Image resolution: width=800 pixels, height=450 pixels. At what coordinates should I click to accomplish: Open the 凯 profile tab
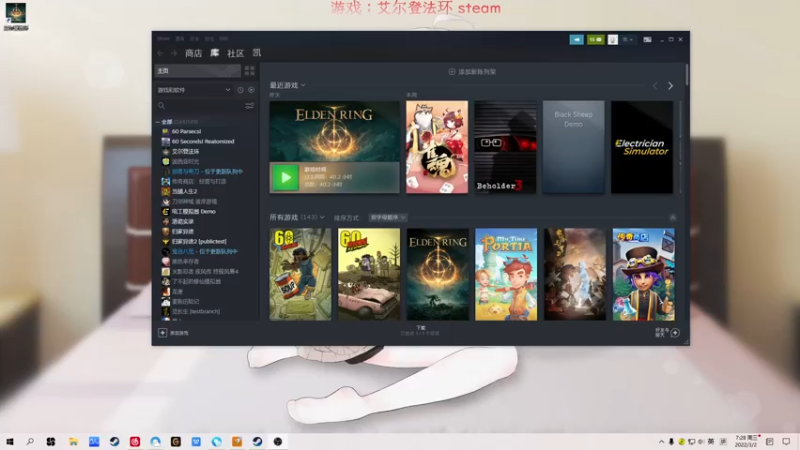click(257, 53)
